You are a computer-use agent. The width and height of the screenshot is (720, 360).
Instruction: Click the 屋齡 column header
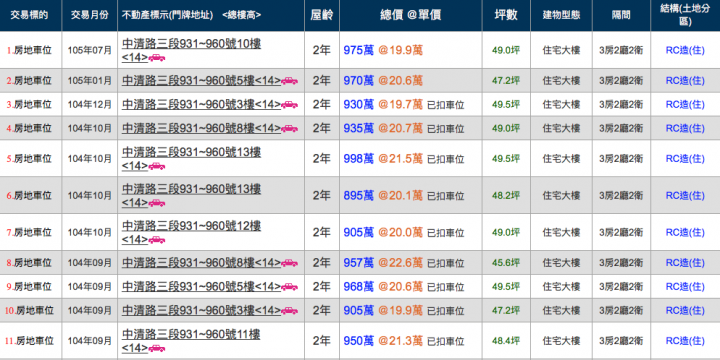tap(322, 15)
